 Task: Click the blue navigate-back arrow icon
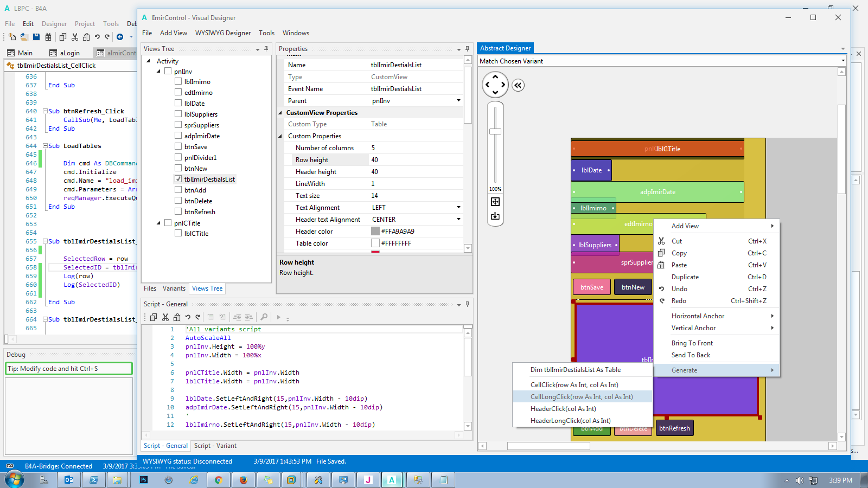pyautogui.click(x=120, y=37)
